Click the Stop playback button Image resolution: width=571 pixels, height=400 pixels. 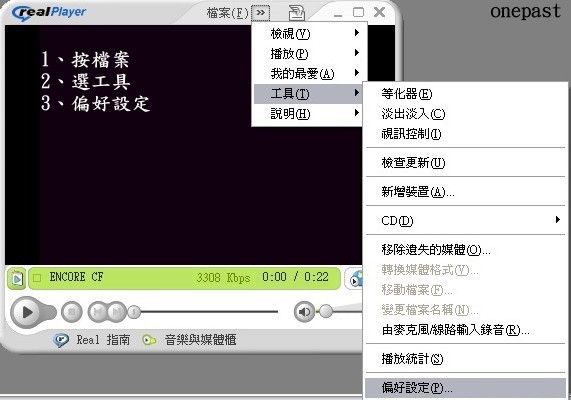coord(72,312)
